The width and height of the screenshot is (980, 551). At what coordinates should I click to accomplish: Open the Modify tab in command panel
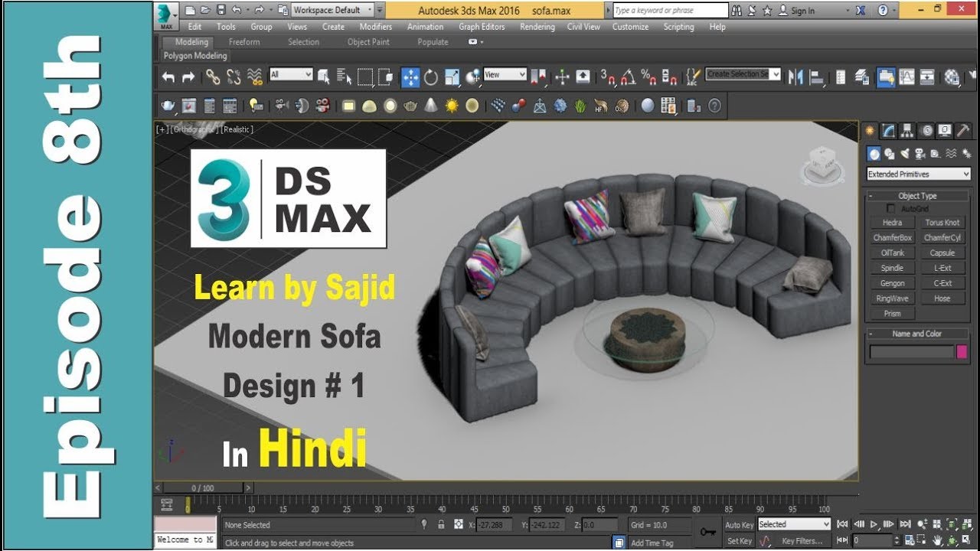point(888,130)
